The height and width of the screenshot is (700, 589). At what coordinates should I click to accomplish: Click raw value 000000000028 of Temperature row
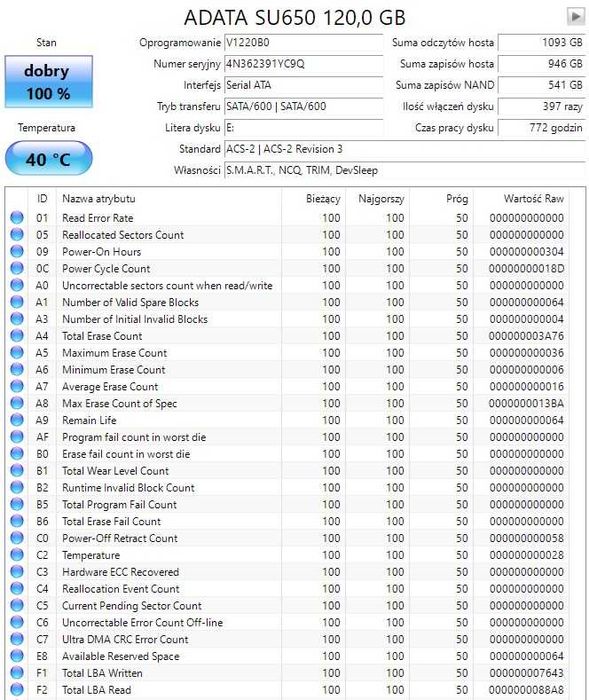click(x=526, y=555)
